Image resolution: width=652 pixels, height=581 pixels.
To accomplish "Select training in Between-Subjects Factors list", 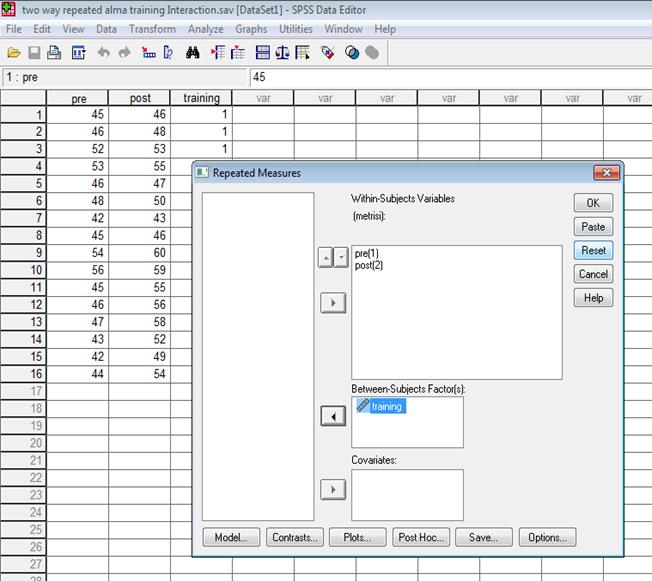I will tap(381, 406).
